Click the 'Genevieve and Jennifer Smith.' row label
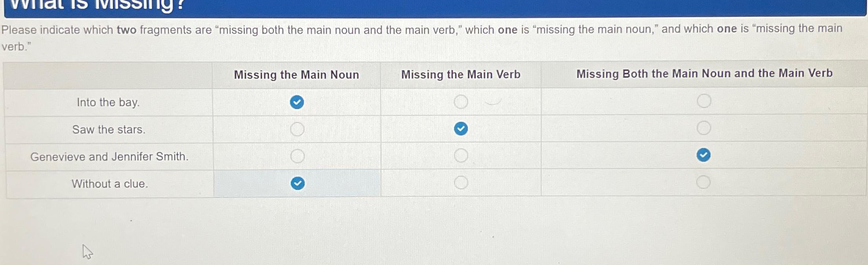Screen dimensions: 868x265 coord(109,157)
